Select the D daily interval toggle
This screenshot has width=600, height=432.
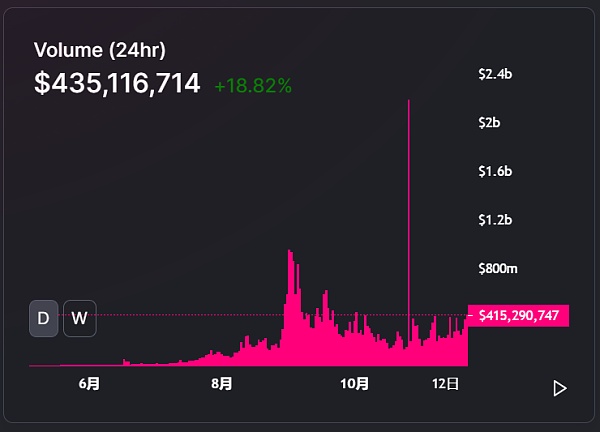click(44, 318)
